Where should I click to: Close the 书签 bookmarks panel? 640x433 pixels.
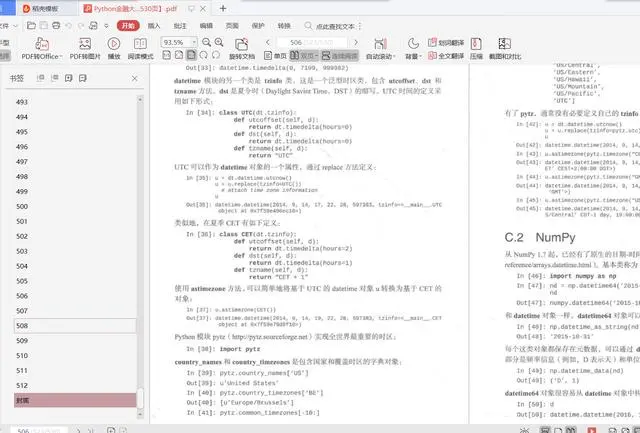tap(135, 78)
